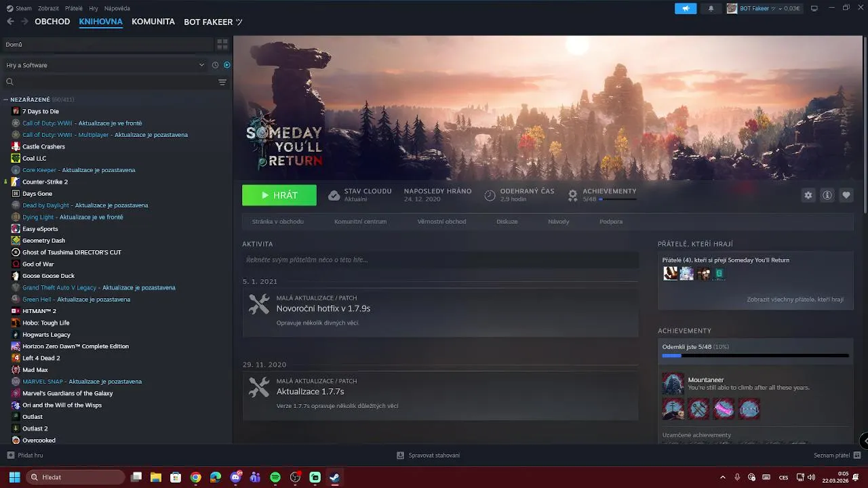Open the OBCHOD store tab
This screenshot has width=868, height=488.
pyautogui.click(x=52, y=22)
